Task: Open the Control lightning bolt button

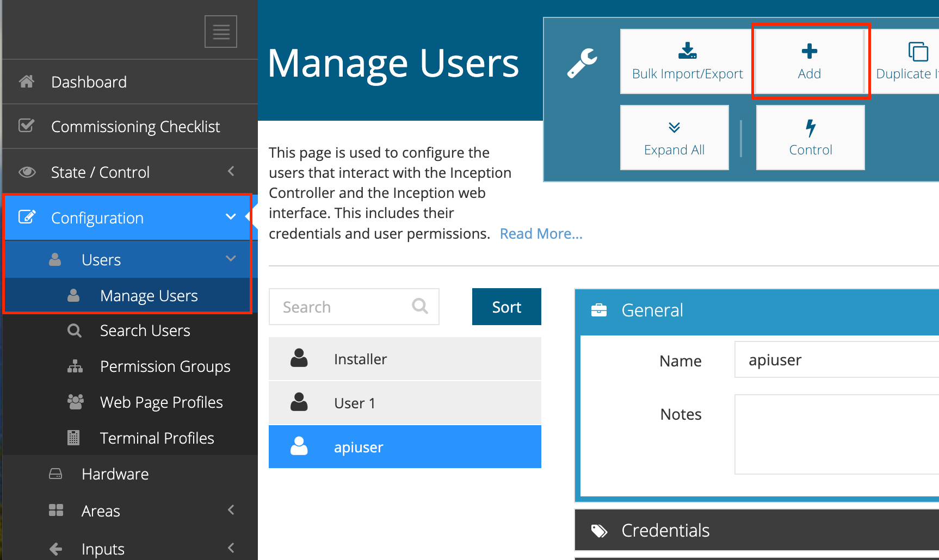Action: point(810,138)
